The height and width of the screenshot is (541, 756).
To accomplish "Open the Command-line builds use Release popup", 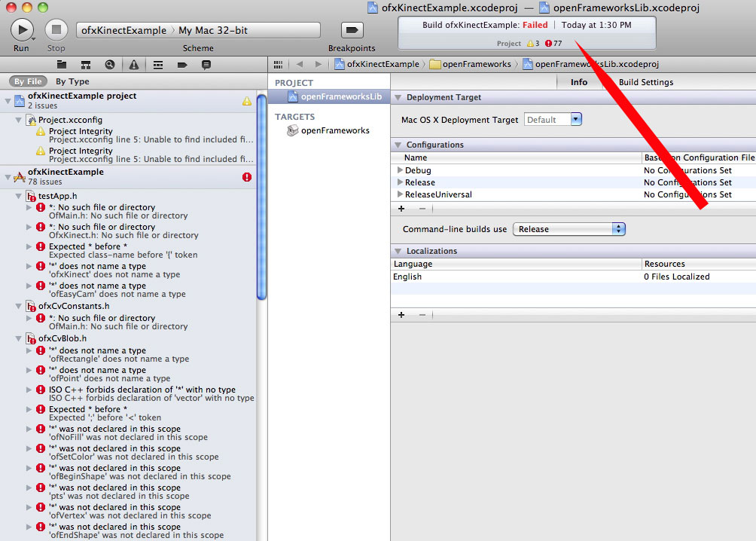I will (x=569, y=229).
